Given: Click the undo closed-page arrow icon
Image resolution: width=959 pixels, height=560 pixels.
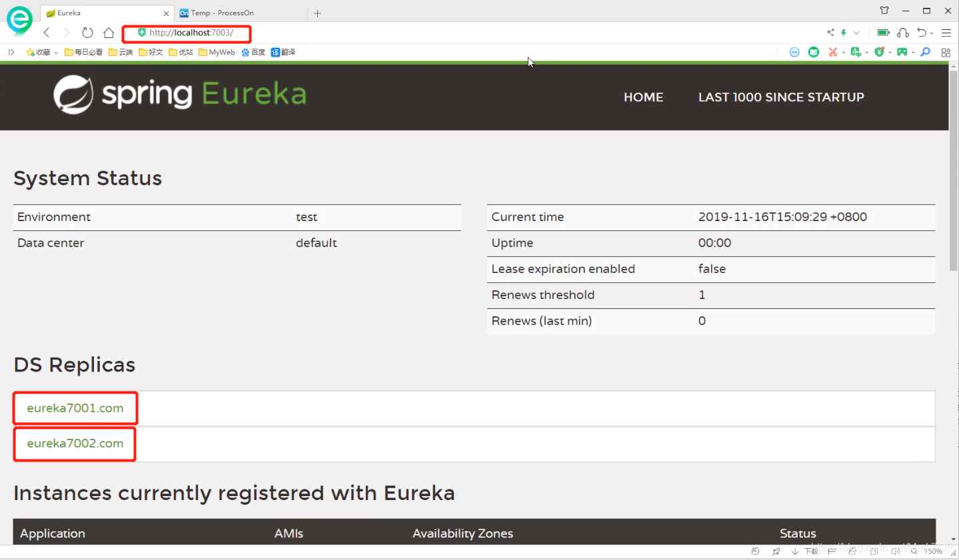Looking at the screenshot, I should [x=922, y=33].
